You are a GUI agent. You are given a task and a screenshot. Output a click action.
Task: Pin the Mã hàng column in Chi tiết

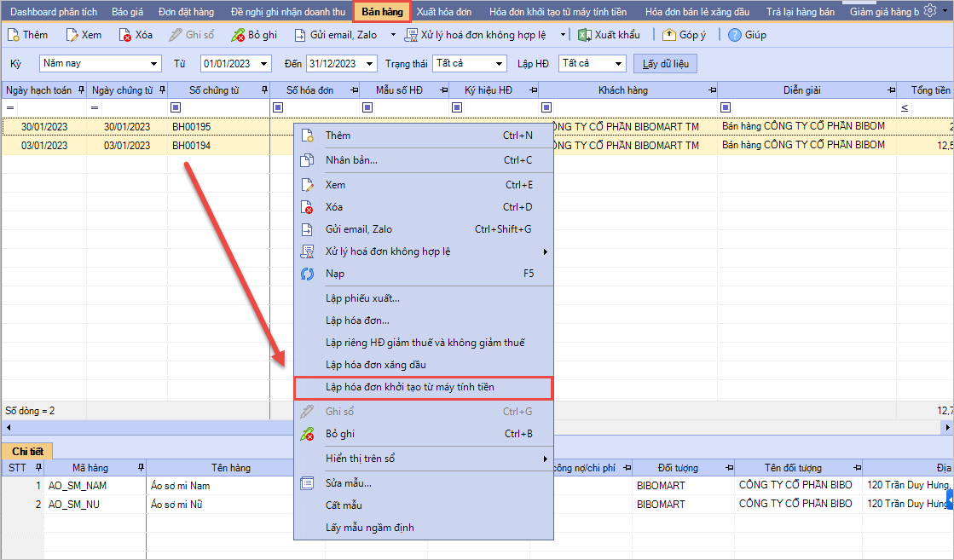140,468
